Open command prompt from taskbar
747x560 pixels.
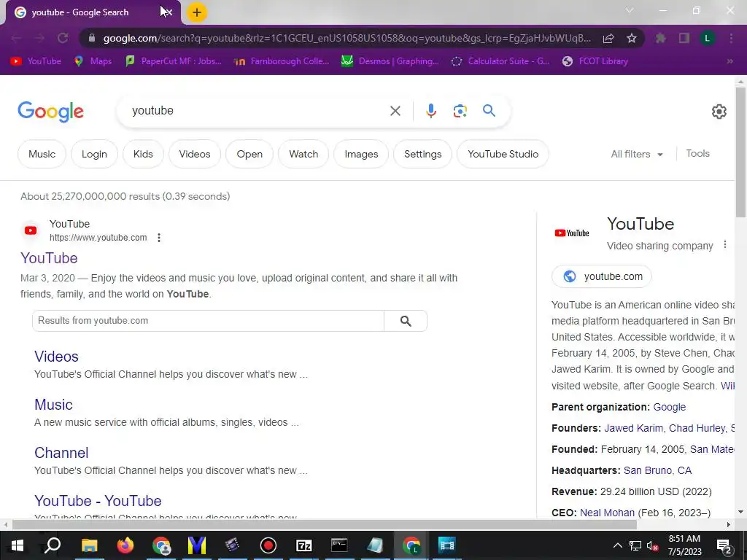pos(339,545)
